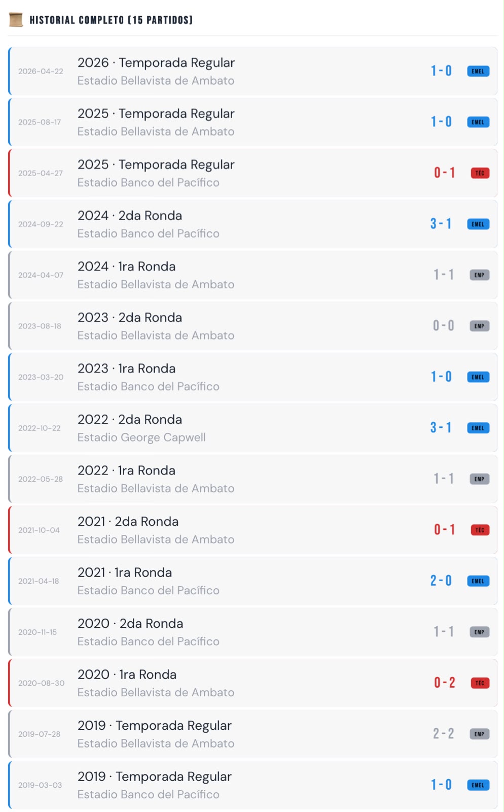
Task: Click the TÉC badge on the 2021-10-04 match
Action: (480, 530)
